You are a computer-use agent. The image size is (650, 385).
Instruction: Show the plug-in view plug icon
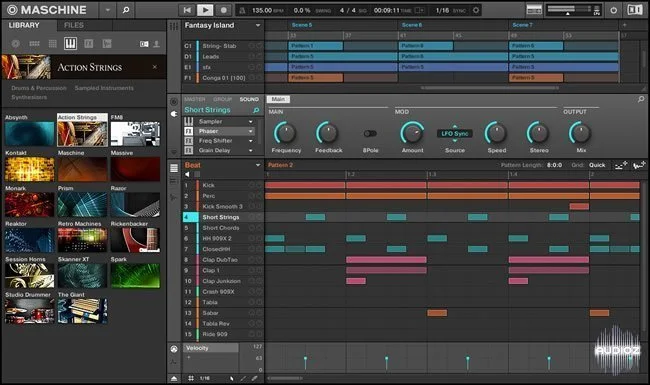coord(174,114)
